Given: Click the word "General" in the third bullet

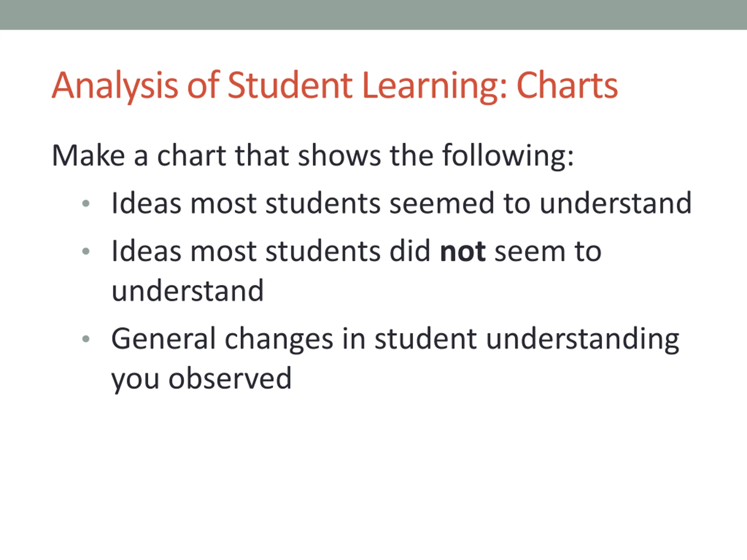Looking at the screenshot, I should (163, 339).
